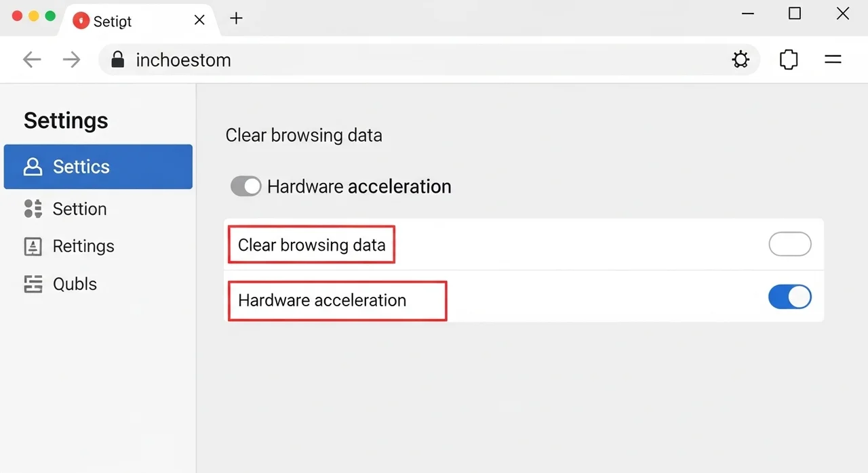
Task: Click the forward navigation arrow
Action: coord(71,60)
